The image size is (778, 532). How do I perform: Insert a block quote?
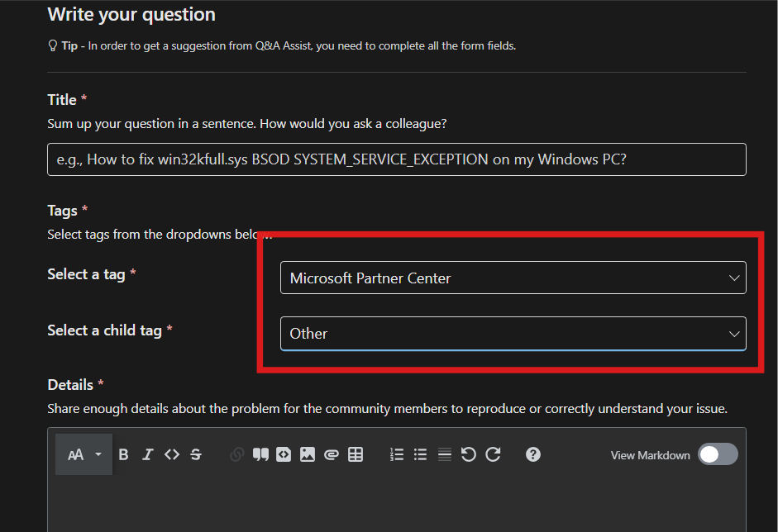coord(260,454)
